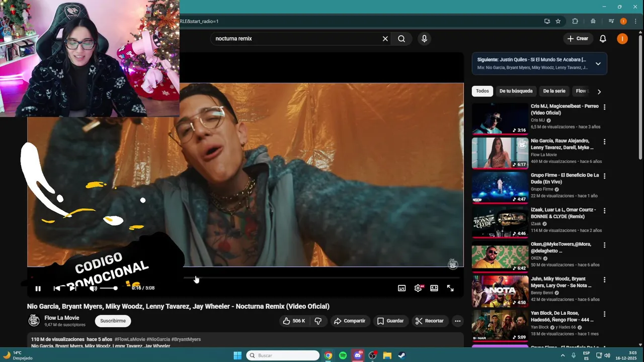This screenshot has width=644, height=362.
Task: Click the incognito-style extension icon
Action: pos(593,21)
